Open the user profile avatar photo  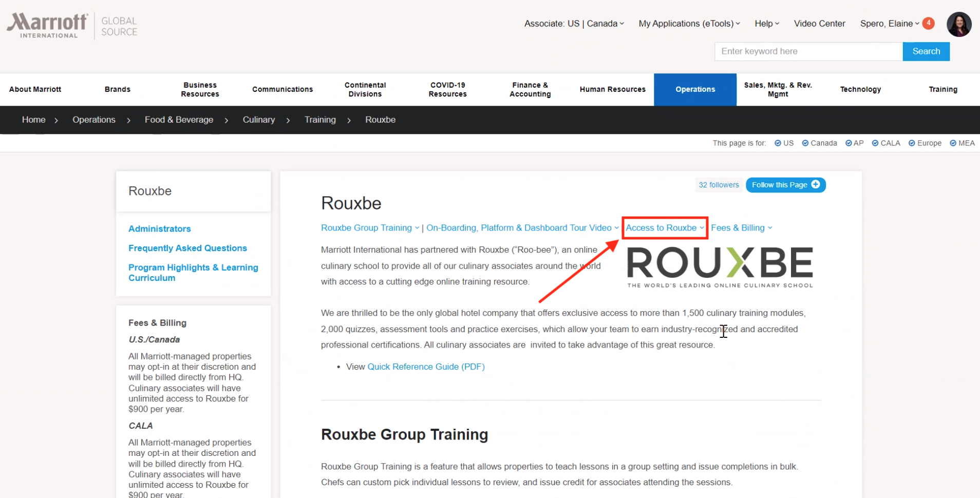(959, 24)
